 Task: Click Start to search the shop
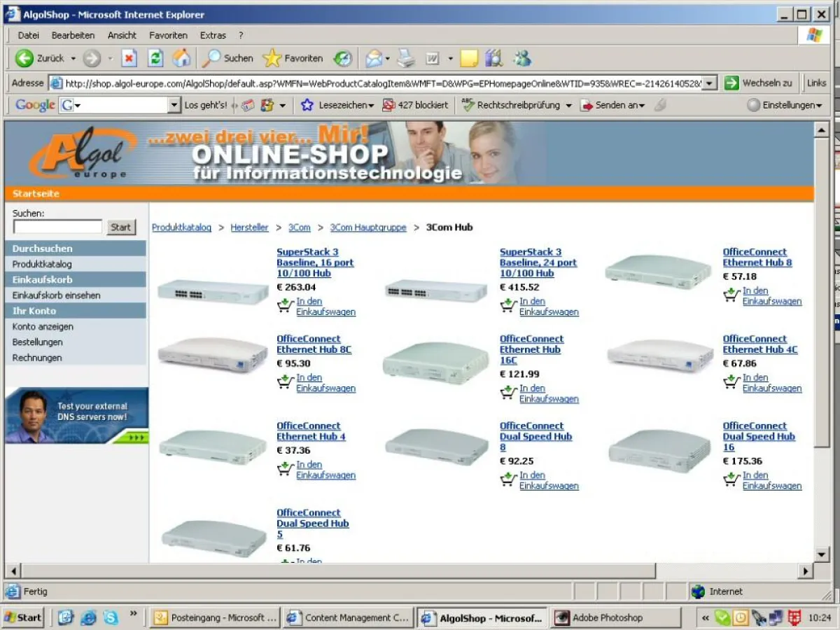click(120, 227)
